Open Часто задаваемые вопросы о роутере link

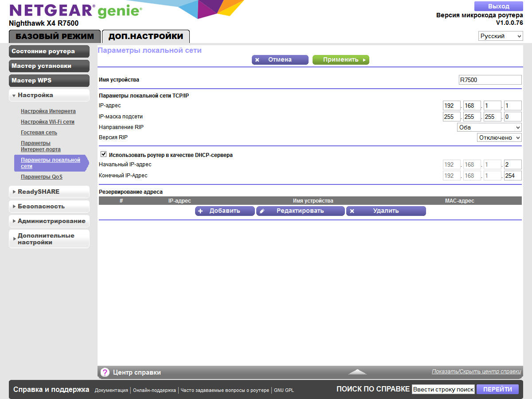pos(225,390)
